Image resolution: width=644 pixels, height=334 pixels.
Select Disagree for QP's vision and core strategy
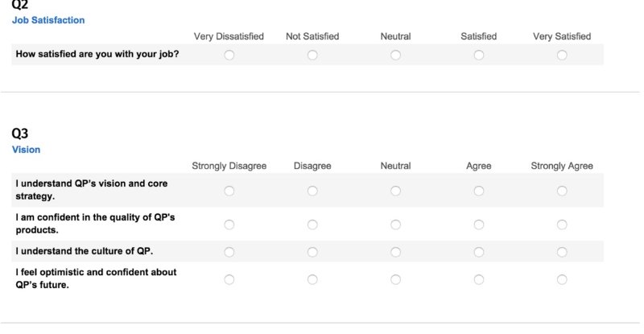(312, 191)
